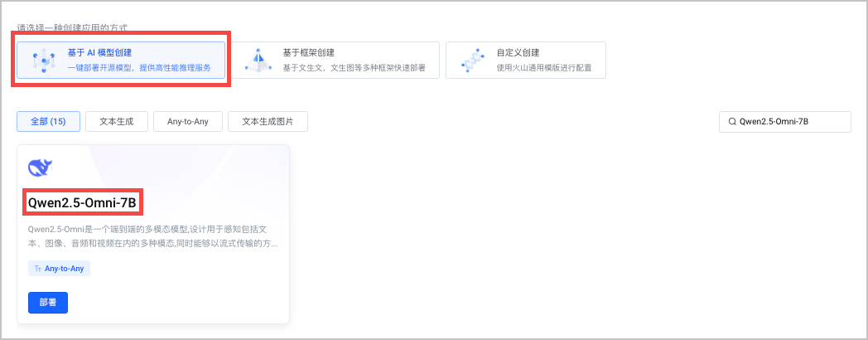Click the search box containing Qwen2.5-Omni-7B
This screenshot has width=868, height=340.
click(x=785, y=121)
